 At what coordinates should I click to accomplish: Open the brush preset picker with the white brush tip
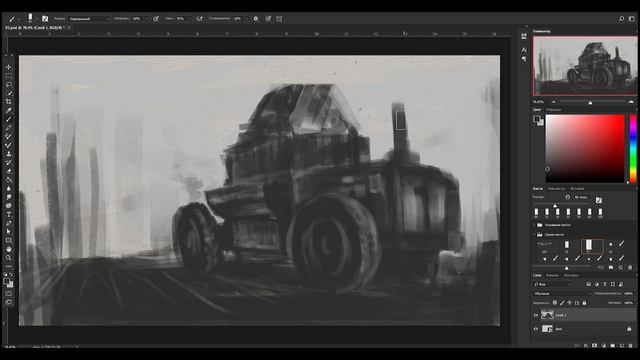(30, 18)
